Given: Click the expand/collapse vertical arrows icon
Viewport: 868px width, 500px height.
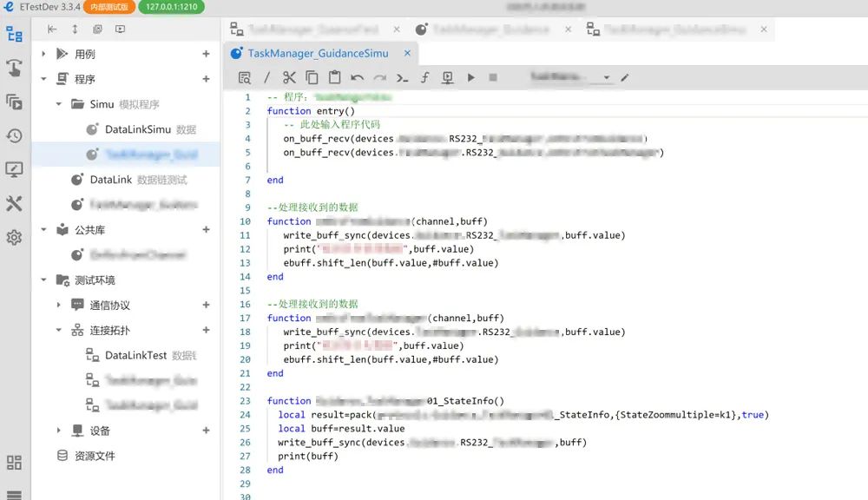Looking at the screenshot, I should 75,29.
